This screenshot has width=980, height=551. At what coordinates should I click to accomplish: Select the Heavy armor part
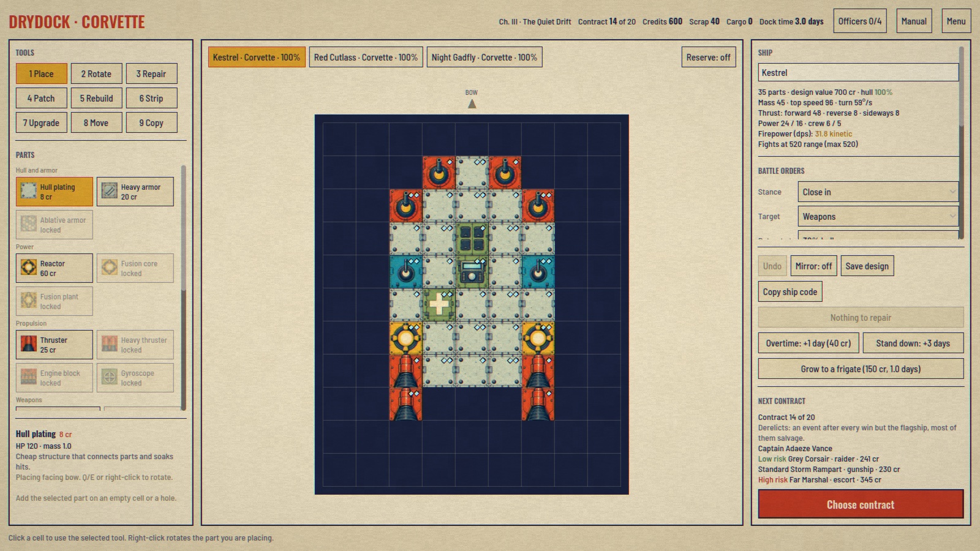[135, 192]
